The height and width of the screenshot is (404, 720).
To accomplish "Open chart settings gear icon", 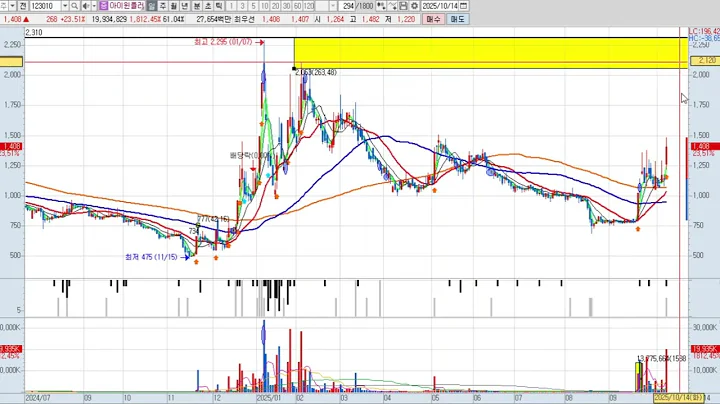I will point(415,6).
